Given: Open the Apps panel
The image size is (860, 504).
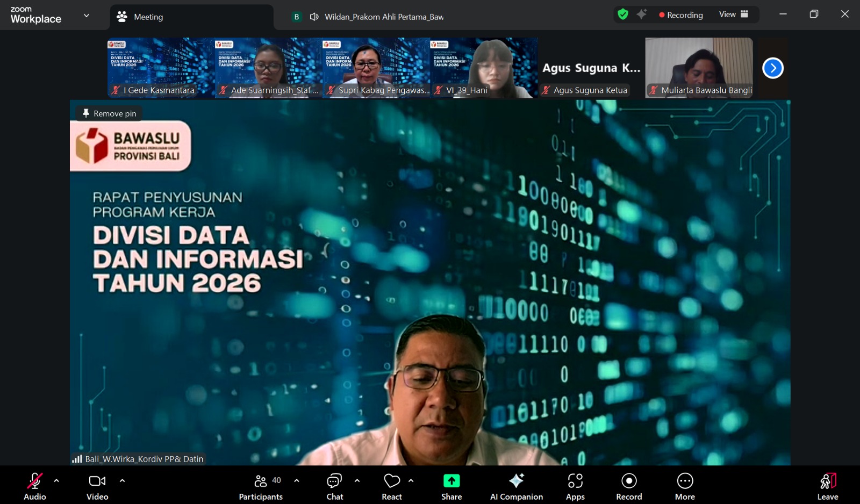Looking at the screenshot, I should tap(575, 486).
